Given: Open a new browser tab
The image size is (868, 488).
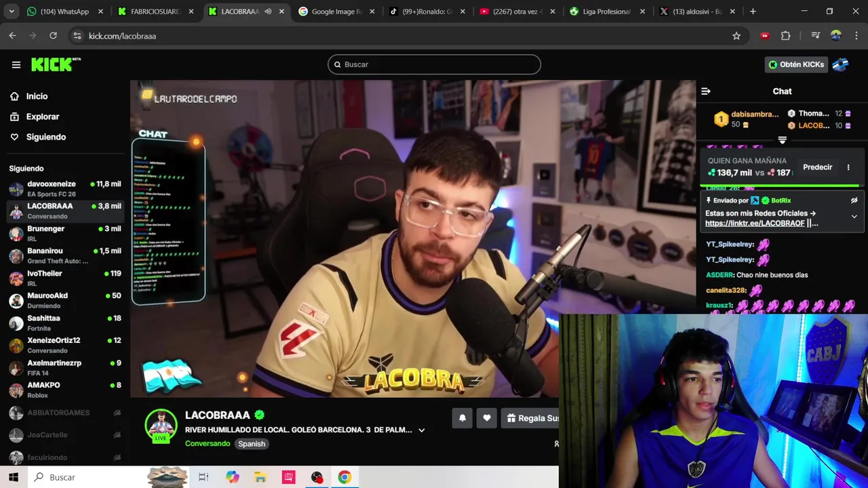Looking at the screenshot, I should pos(753,12).
